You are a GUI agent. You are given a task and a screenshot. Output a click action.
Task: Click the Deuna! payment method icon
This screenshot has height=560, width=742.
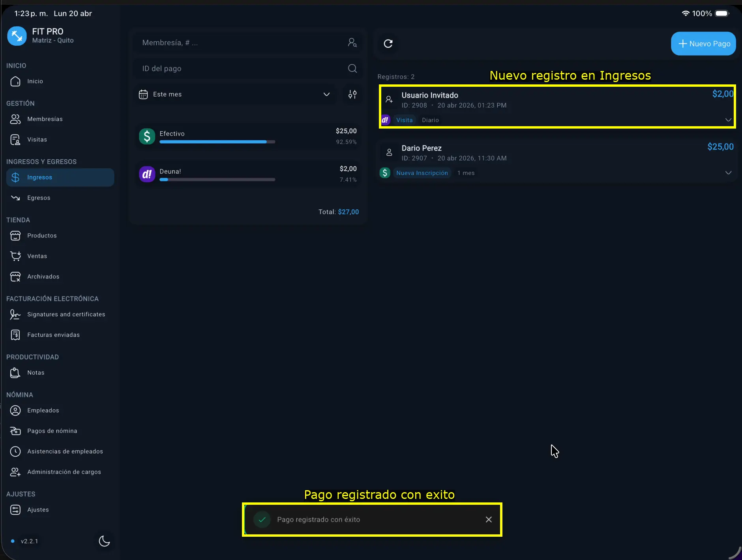147,174
